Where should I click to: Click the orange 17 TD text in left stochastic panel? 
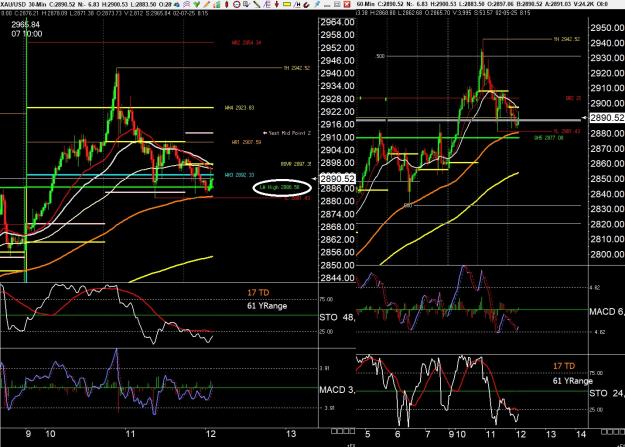(258, 292)
